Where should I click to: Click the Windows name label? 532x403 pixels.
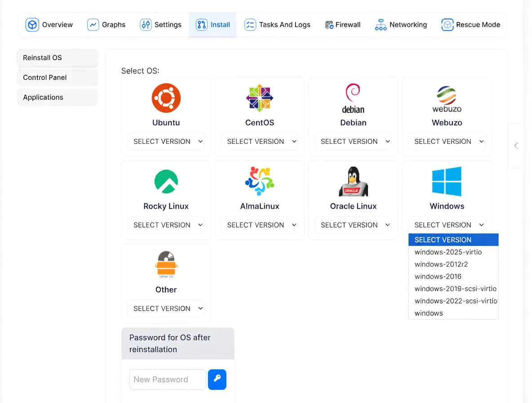[447, 206]
